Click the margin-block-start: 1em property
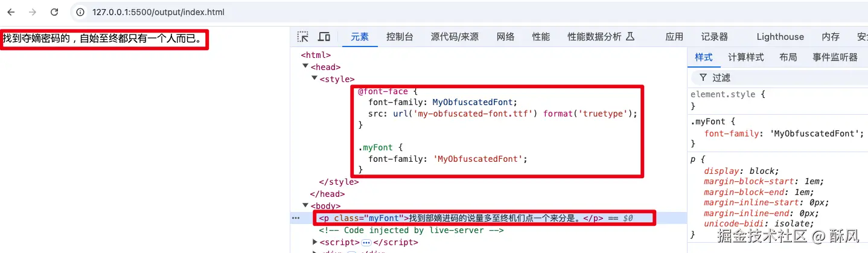Image resolution: width=868 pixels, height=253 pixels. (764, 181)
